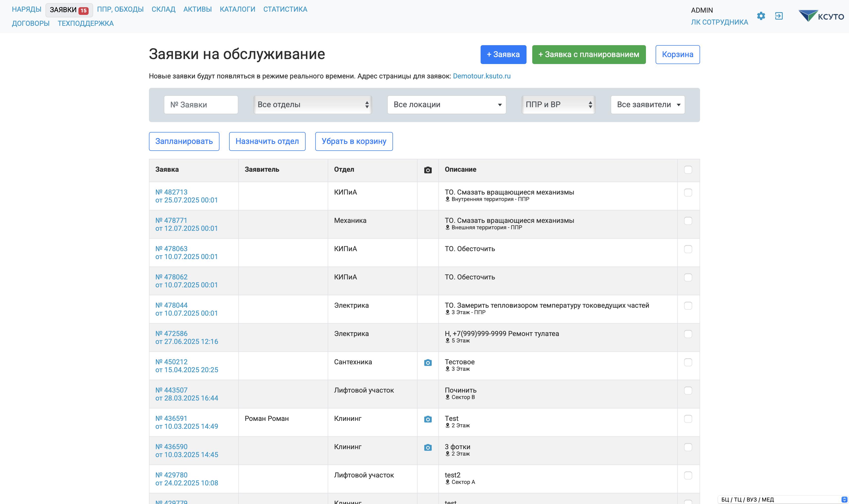This screenshot has height=504, width=849.
Task: Expand the Все локации dropdown
Action: pos(446,105)
